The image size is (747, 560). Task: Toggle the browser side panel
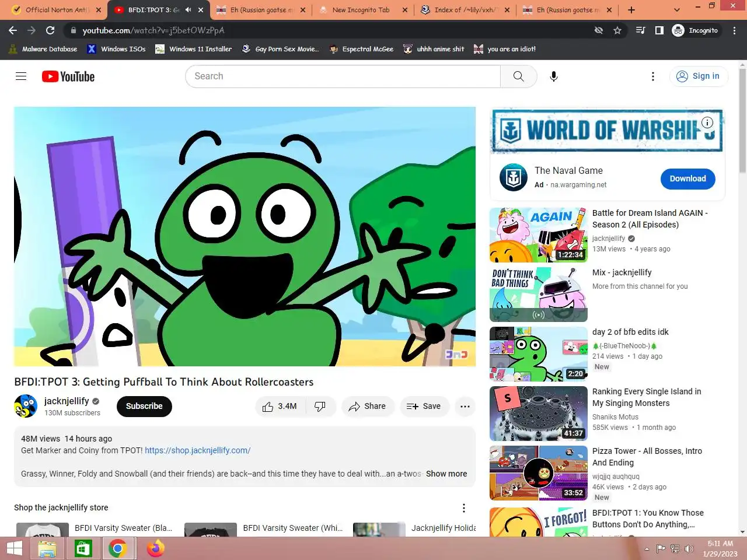[659, 30]
